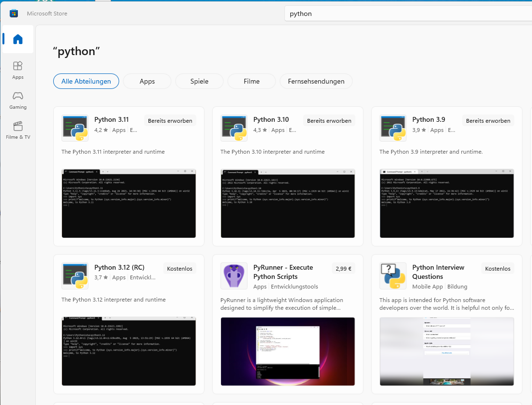
Task: Click the 2,99 € price on PyRunner
Action: click(x=343, y=268)
